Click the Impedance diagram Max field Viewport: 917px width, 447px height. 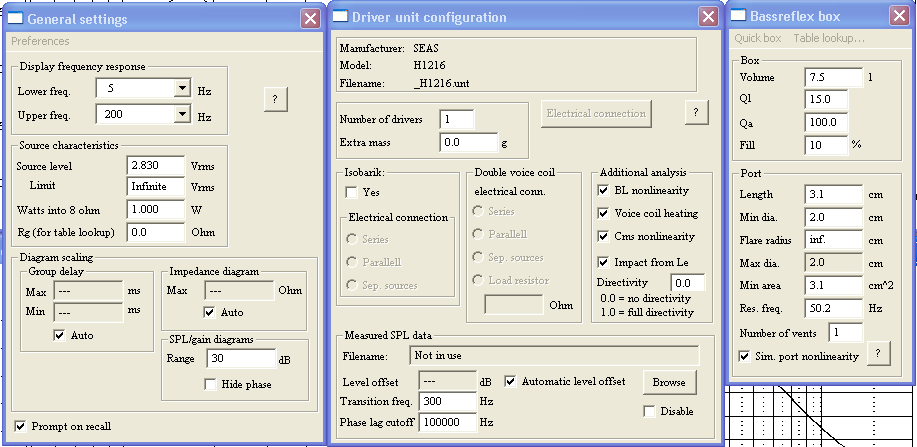pyautogui.click(x=239, y=290)
